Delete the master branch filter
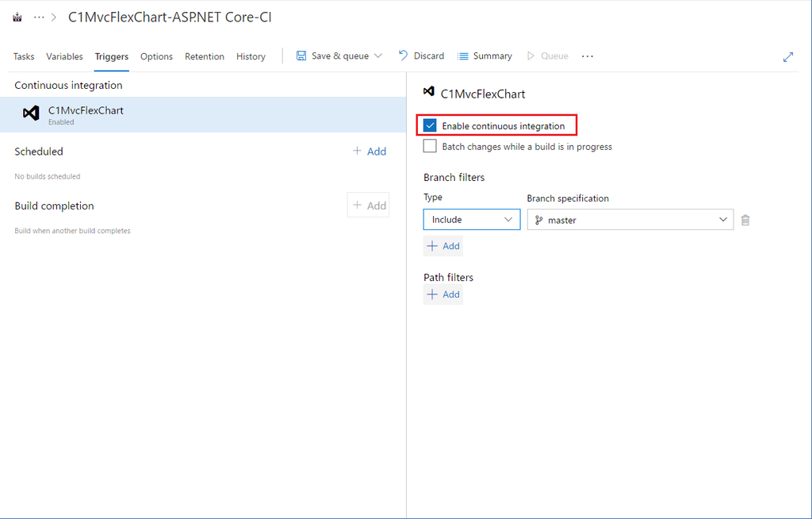The image size is (812, 519). pyautogui.click(x=745, y=221)
